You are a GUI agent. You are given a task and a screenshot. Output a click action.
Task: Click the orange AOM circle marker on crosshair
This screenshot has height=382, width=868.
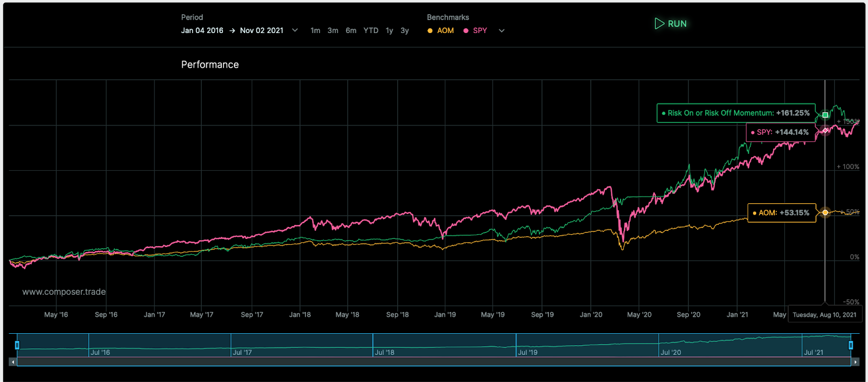coord(825,212)
